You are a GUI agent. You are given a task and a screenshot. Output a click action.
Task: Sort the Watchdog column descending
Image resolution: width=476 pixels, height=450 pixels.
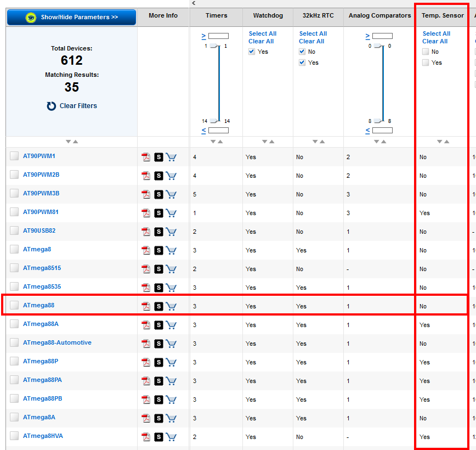(x=265, y=142)
